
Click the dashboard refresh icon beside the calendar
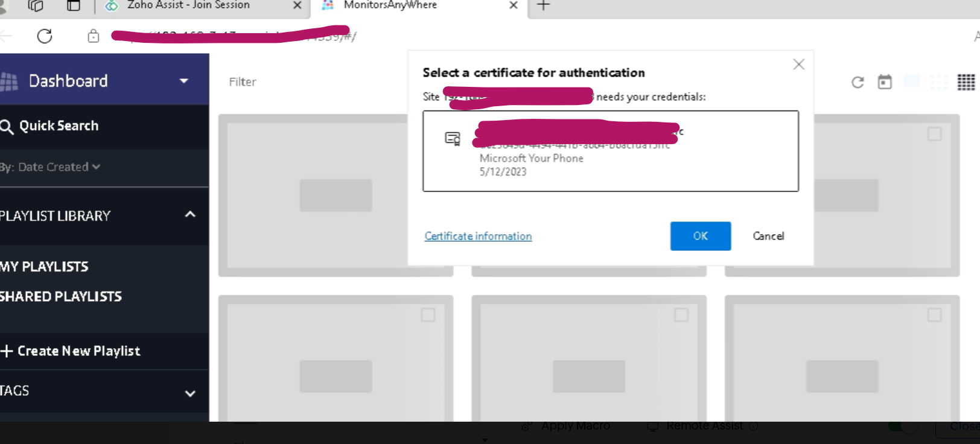click(857, 82)
